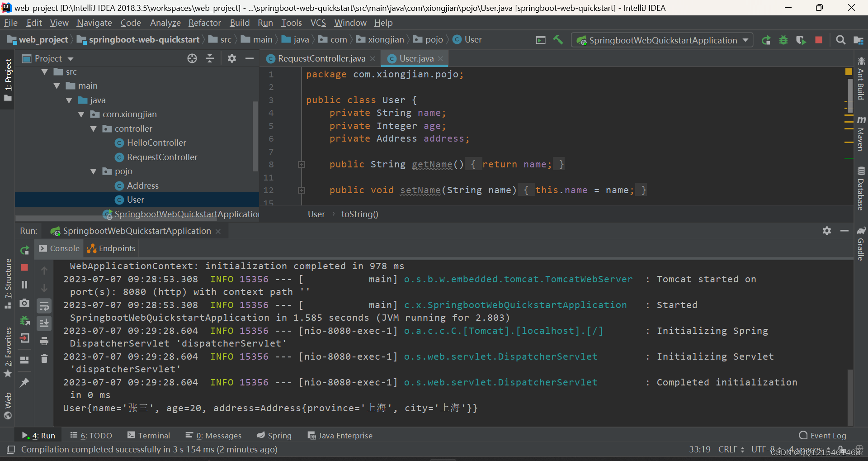Open the Maven side panel

point(861,133)
